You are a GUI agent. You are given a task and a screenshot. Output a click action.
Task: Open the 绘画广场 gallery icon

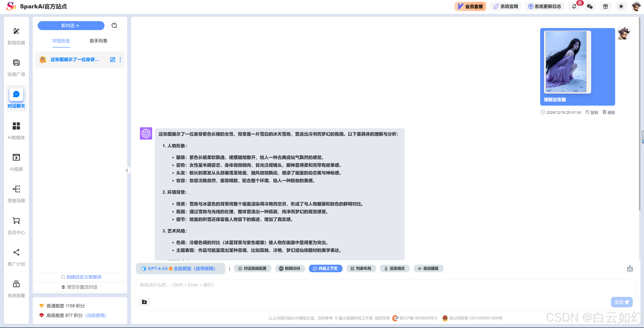click(x=16, y=63)
